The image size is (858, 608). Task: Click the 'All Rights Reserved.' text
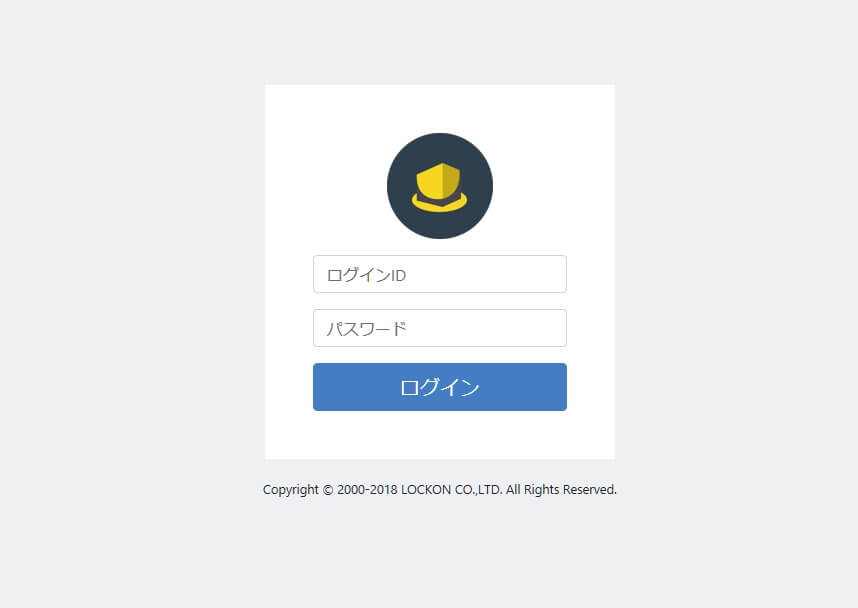click(x=561, y=489)
